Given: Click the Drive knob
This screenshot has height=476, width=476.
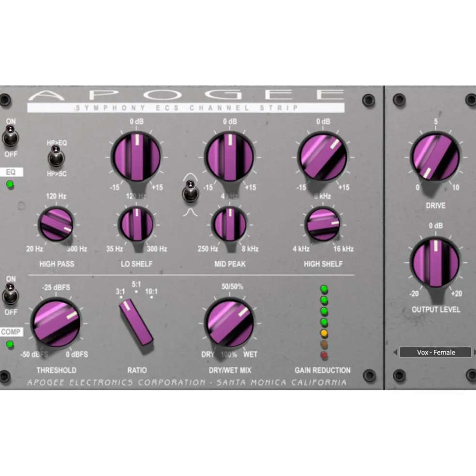Looking at the screenshot, I should coord(435,157).
